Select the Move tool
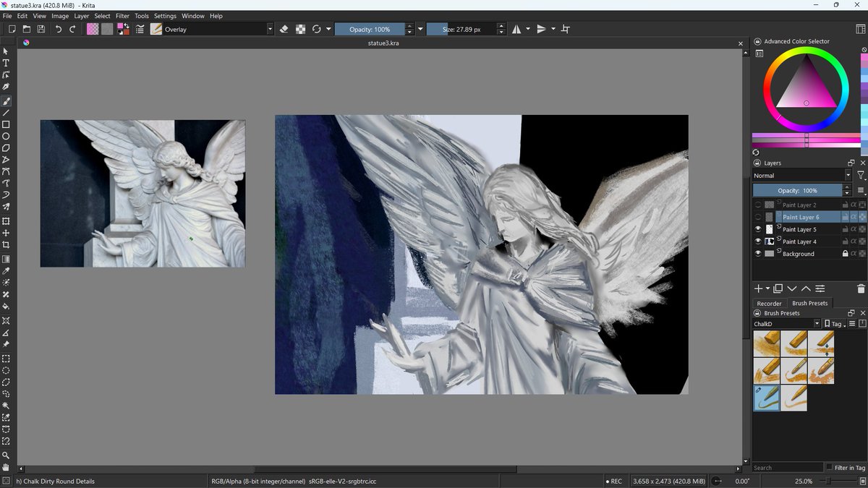868x488 pixels. point(6,233)
